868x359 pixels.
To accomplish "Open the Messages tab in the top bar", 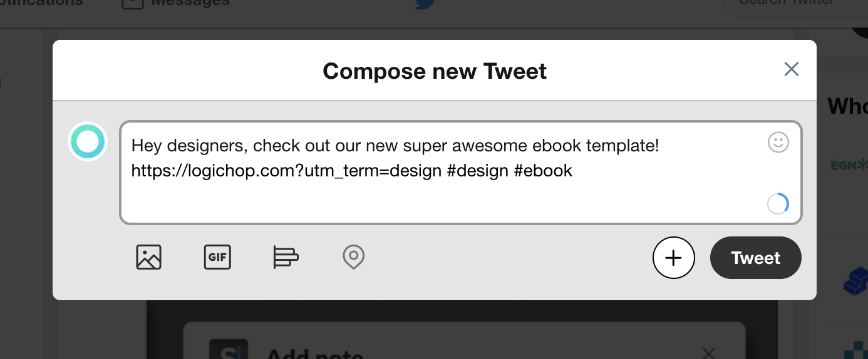I will (176, 3).
